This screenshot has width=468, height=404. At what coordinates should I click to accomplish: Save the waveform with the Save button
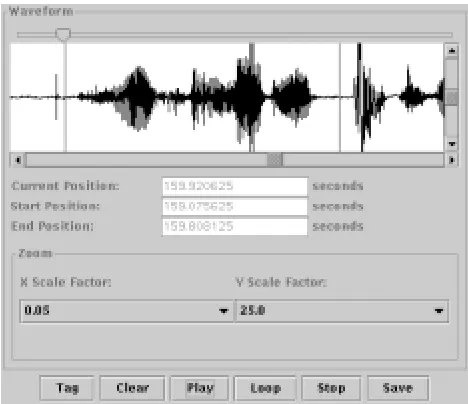398,388
